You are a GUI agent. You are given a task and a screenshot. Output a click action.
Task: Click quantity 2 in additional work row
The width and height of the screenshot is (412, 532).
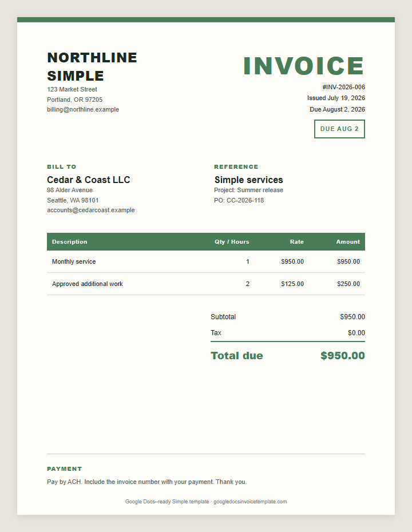click(x=248, y=284)
